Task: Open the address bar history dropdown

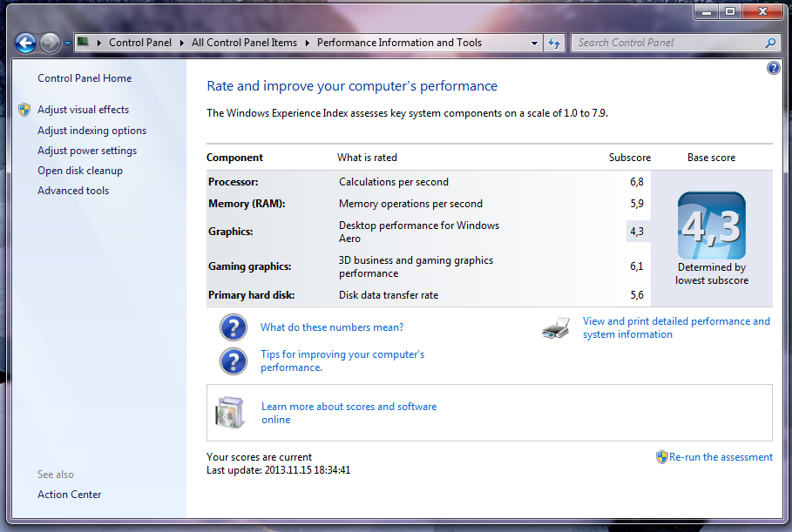Action: (534, 44)
